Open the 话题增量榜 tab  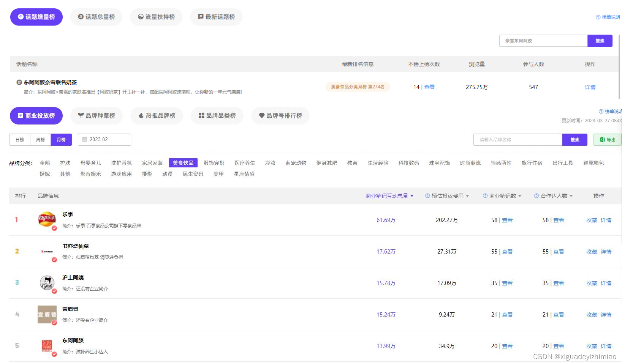[36, 17]
